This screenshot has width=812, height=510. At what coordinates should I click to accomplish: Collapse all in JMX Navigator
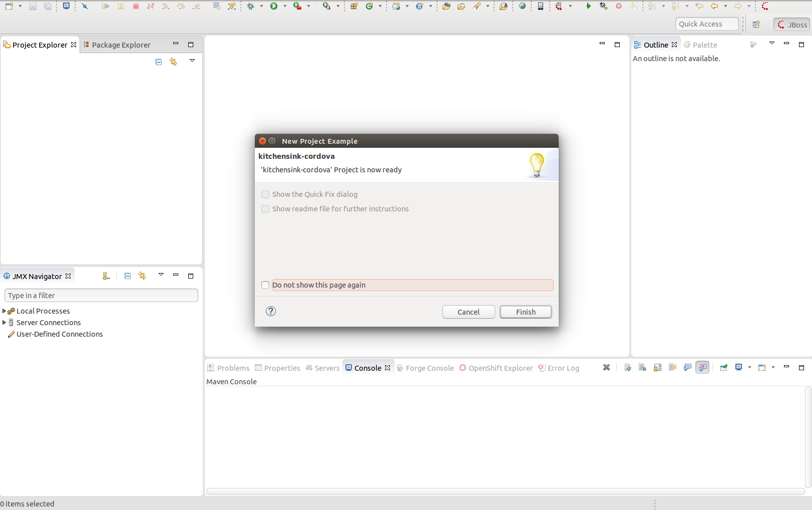tap(128, 276)
